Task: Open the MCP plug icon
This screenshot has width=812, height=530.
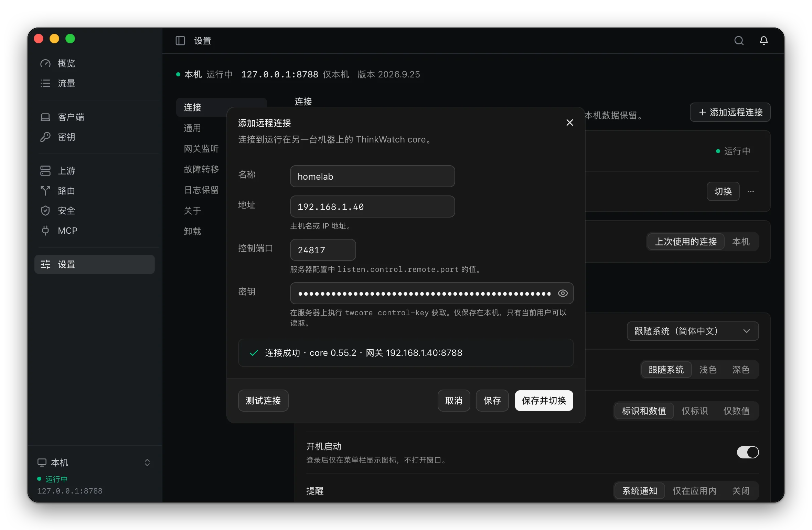Action: tap(45, 231)
